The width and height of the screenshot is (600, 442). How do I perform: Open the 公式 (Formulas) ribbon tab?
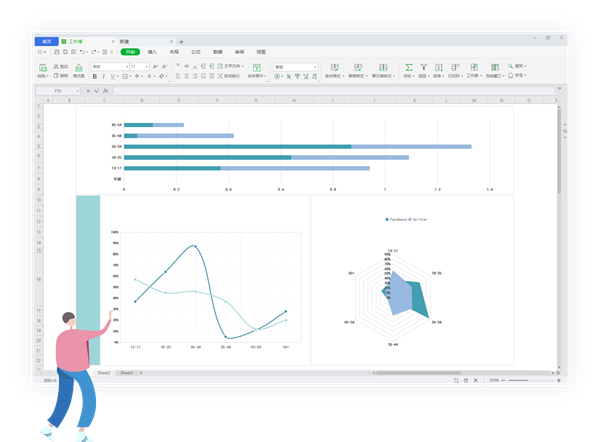coord(196,52)
